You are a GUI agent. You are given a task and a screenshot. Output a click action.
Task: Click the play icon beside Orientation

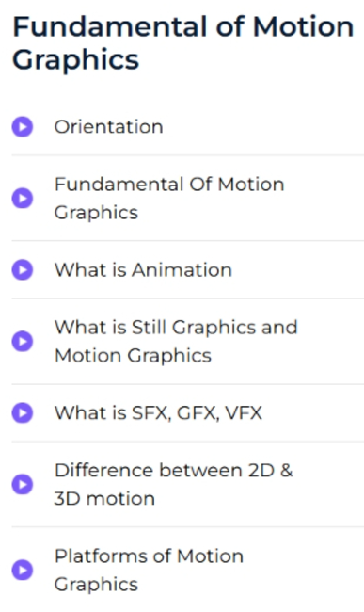click(x=23, y=126)
